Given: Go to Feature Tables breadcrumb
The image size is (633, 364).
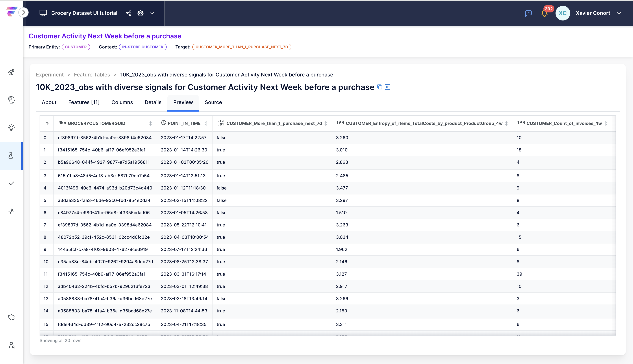Looking at the screenshot, I should 92,75.
